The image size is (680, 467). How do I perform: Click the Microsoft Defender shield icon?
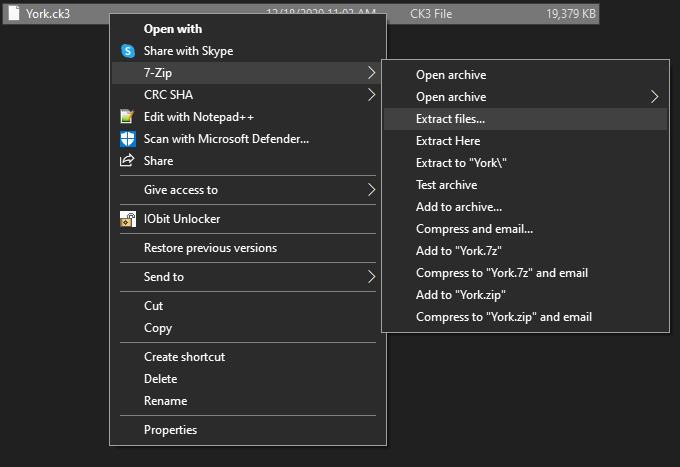[x=127, y=139]
